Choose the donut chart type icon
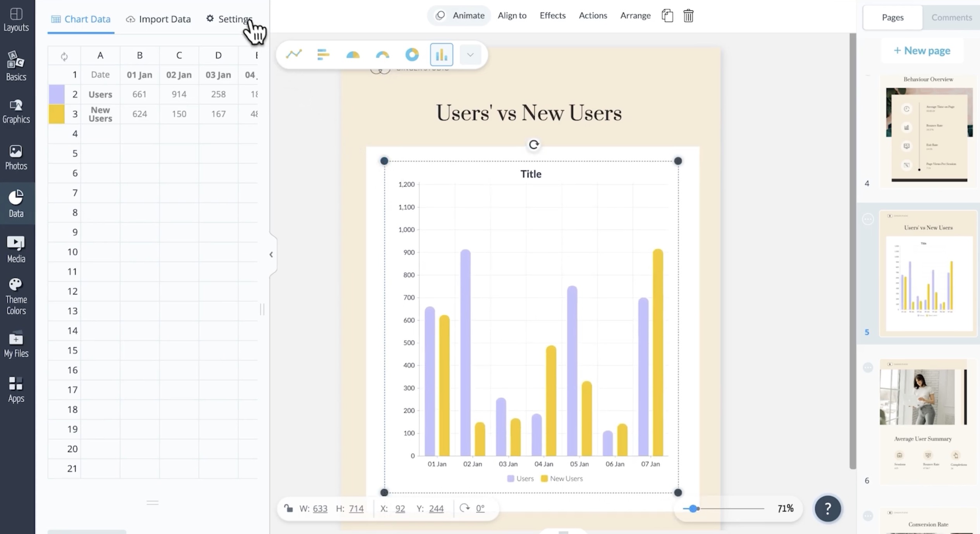The width and height of the screenshot is (980, 534). point(412,54)
